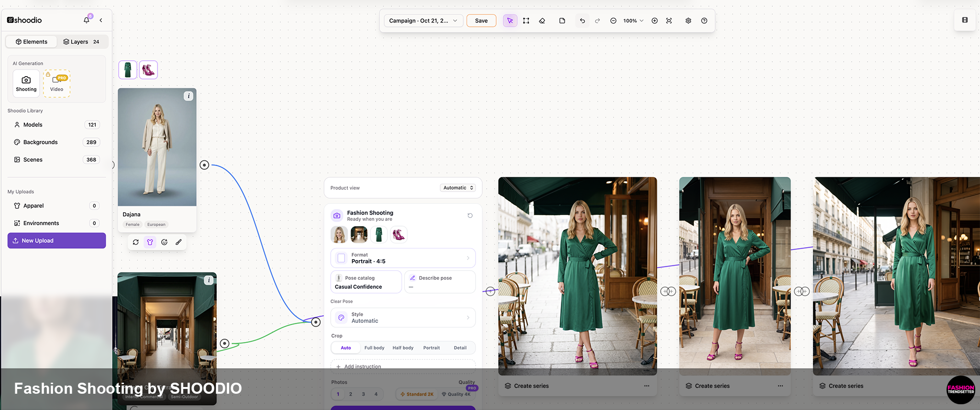Screen dimensions: 980x410
Task: Redo the last undone action
Action: click(x=598, y=21)
